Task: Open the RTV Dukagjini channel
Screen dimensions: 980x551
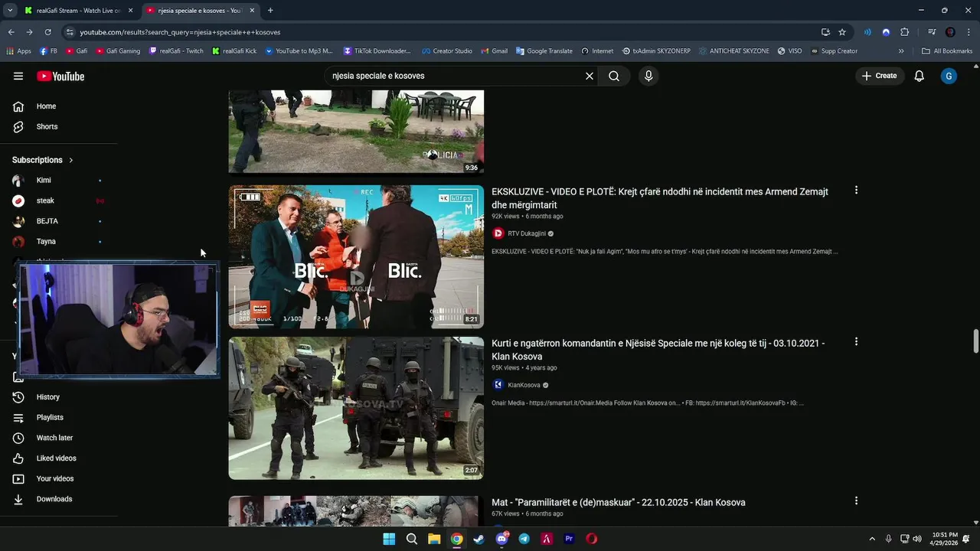Action: click(527, 233)
